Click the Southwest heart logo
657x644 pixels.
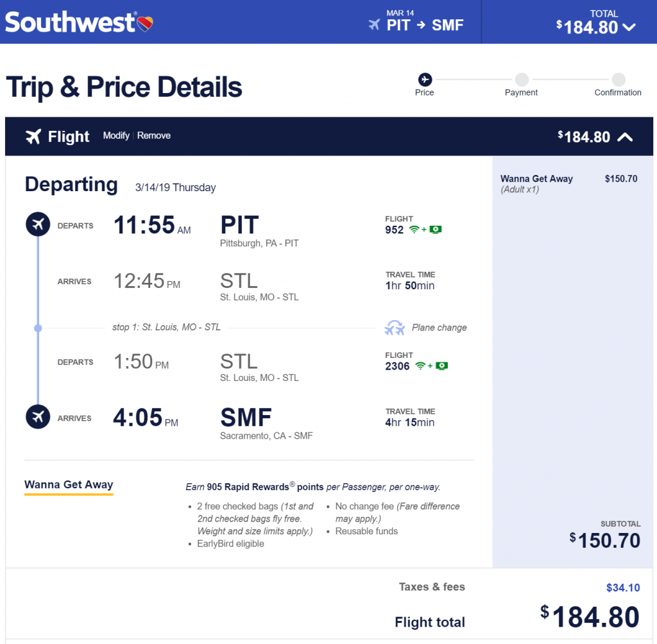146,24
